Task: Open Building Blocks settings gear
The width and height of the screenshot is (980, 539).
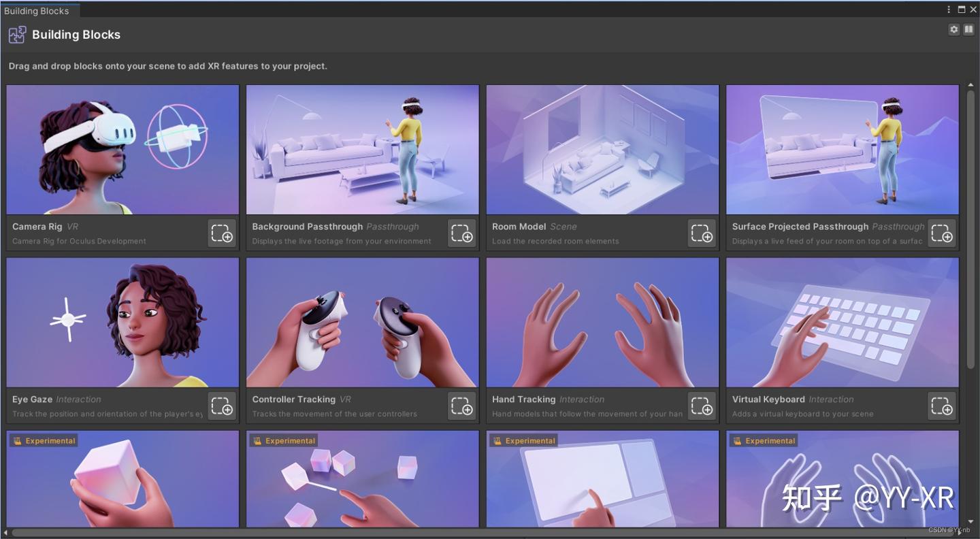Action: pyautogui.click(x=954, y=29)
